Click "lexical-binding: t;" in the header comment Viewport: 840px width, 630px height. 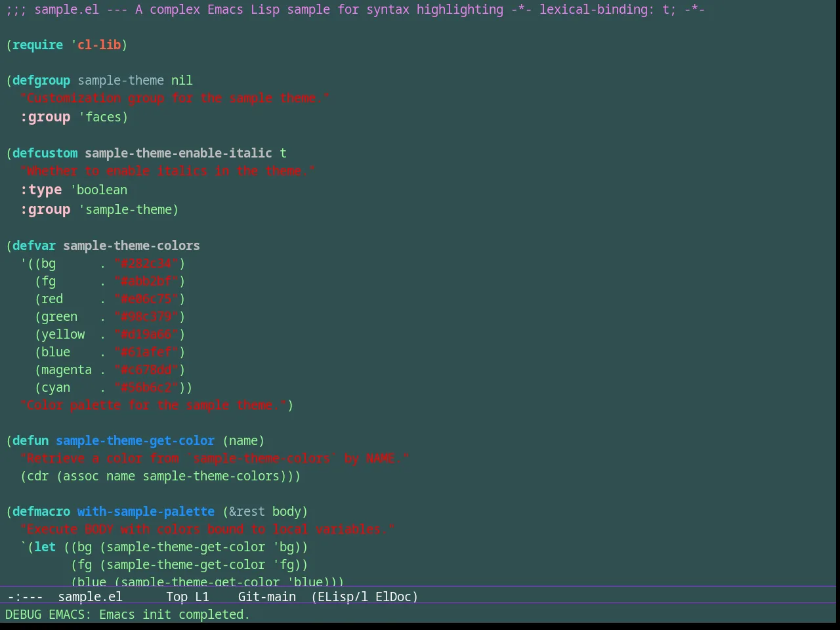coord(608,10)
